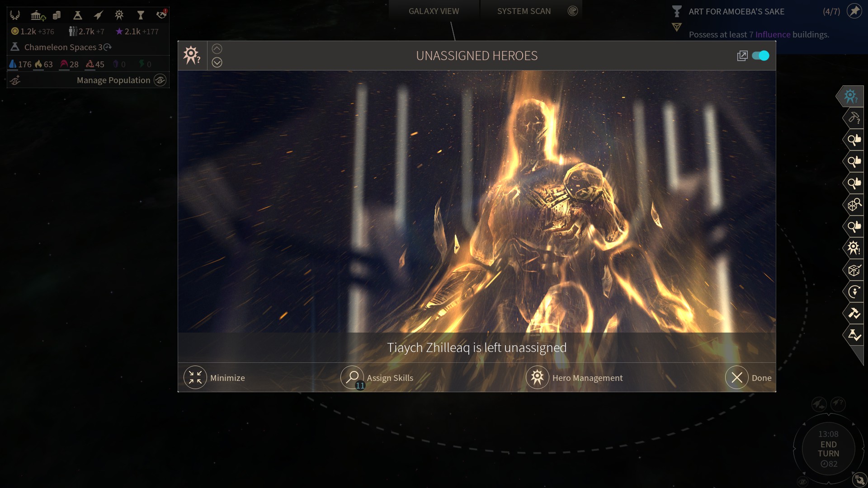This screenshot has height=488, width=868.
Task: Select the End Turn button
Action: tap(828, 448)
